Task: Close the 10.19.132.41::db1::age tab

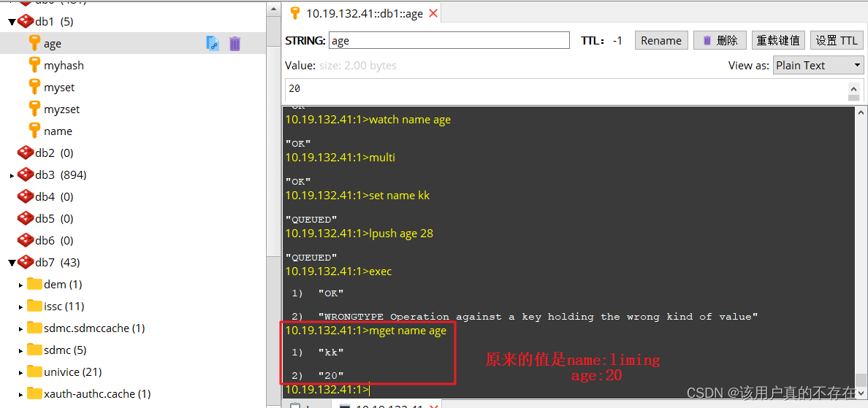Action: tap(433, 14)
